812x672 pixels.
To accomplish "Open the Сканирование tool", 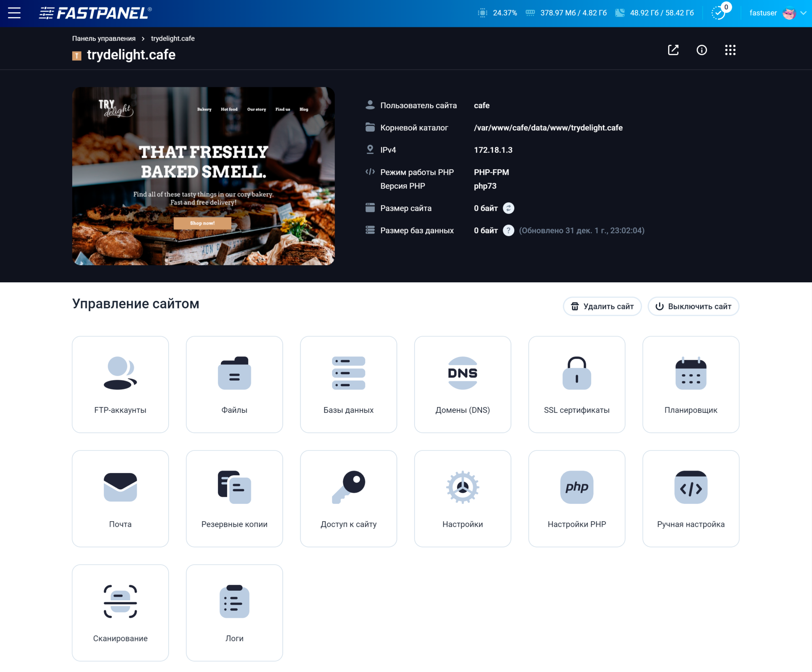I will click(x=120, y=613).
